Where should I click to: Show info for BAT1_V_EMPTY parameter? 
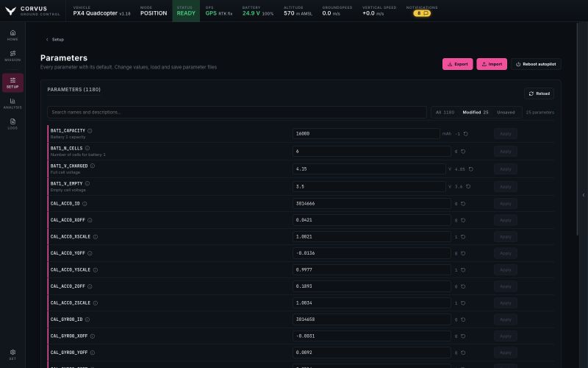click(87, 183)
